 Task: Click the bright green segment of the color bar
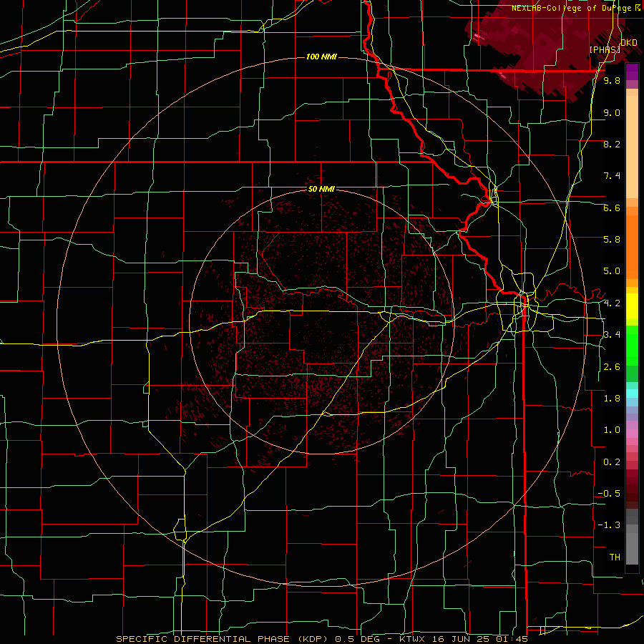632,347
